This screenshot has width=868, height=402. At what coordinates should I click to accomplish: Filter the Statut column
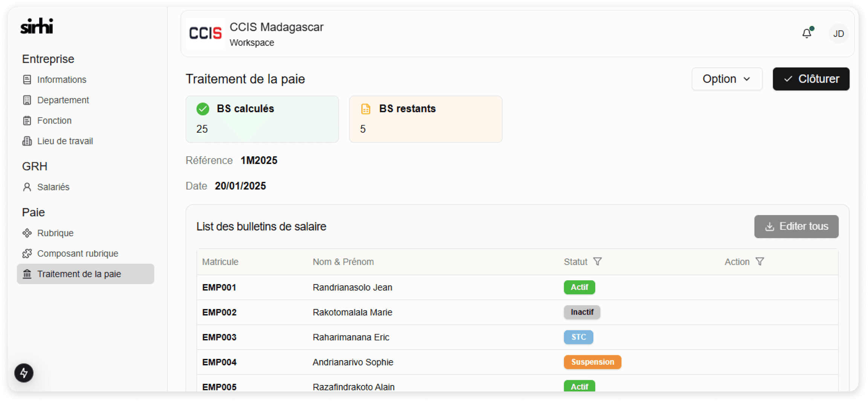(598, 261)
